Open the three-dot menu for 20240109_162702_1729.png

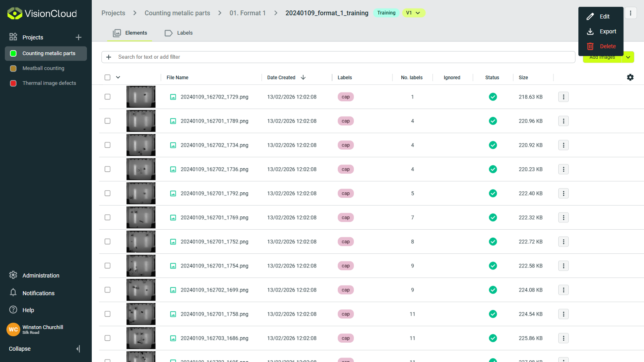point(563,97)
